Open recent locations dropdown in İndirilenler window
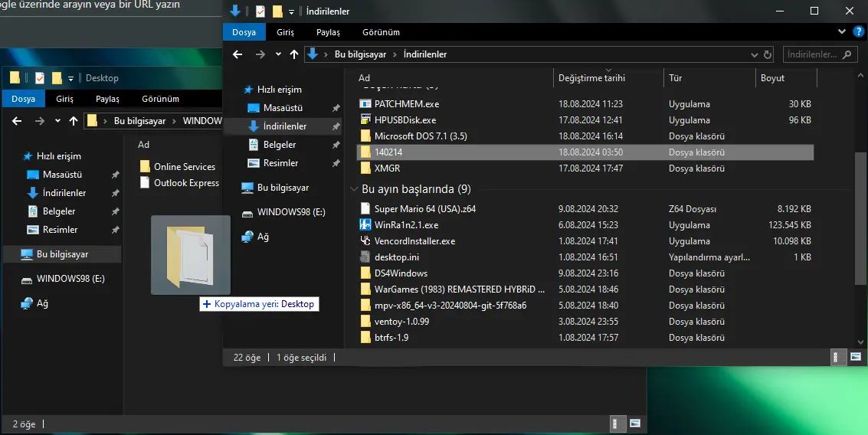Image resolution: width=868 pixels, height=435 pixels. (x=278, y=54)
